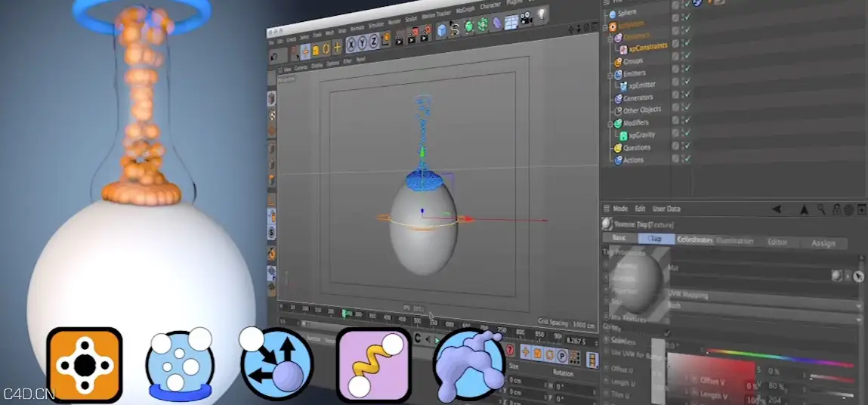Image resolution: width=868 pixels, height=405 pixels.
Task: Click the purple Deformer icon
Action: click(496, 23)
